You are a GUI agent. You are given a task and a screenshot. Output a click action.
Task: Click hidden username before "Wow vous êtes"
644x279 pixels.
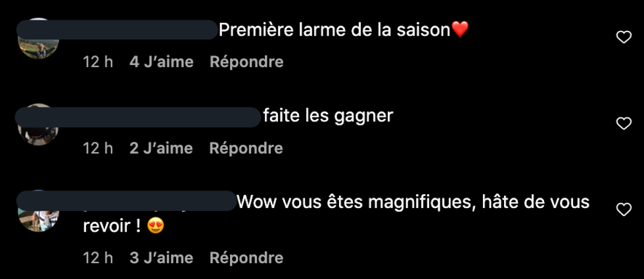click(126, 201)
